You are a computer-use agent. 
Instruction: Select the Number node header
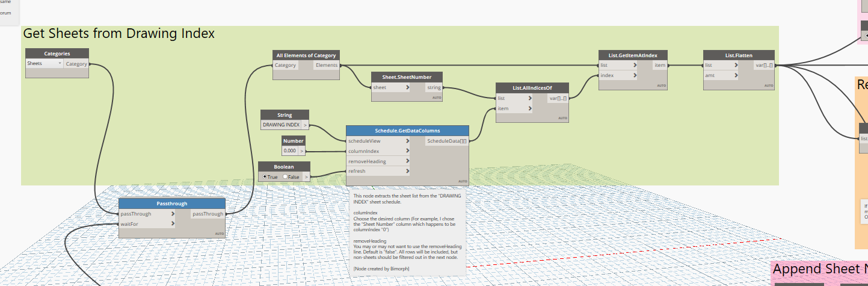(294, 141)
